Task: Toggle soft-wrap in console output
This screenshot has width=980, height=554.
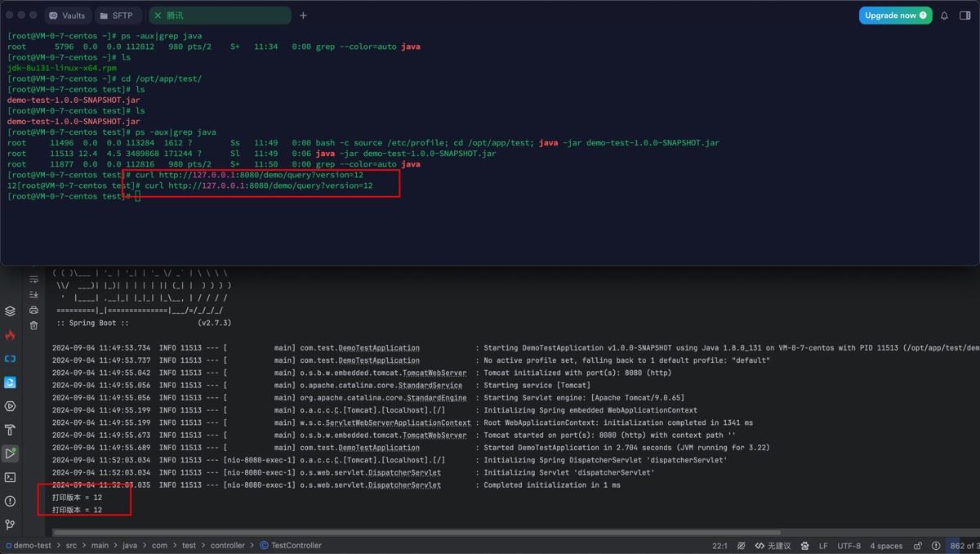Action: click(33, 279)
